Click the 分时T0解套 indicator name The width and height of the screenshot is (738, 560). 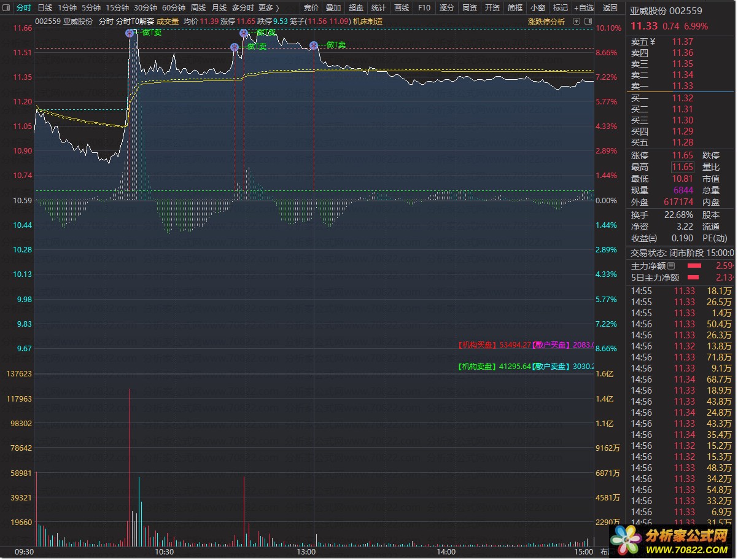pos(135,21)
